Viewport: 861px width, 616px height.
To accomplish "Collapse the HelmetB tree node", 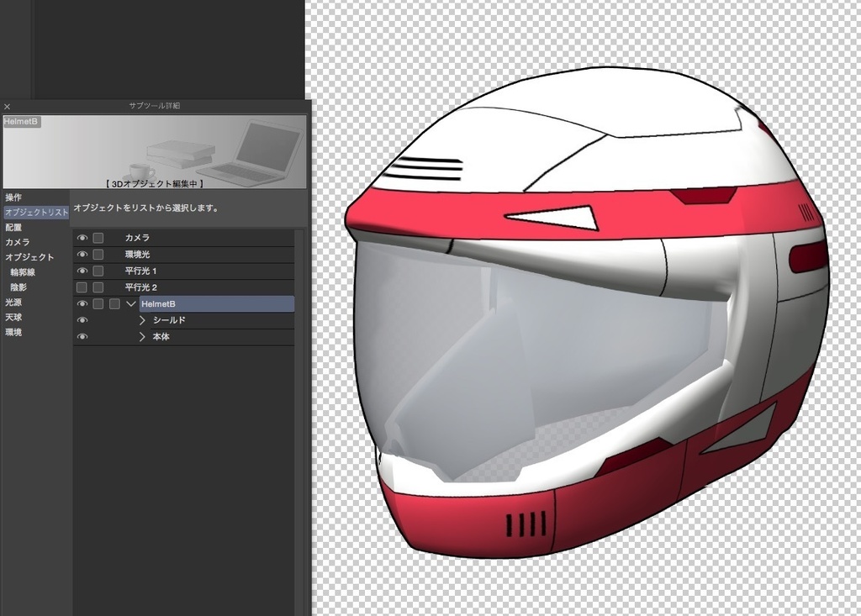I will tap(130, 303).
